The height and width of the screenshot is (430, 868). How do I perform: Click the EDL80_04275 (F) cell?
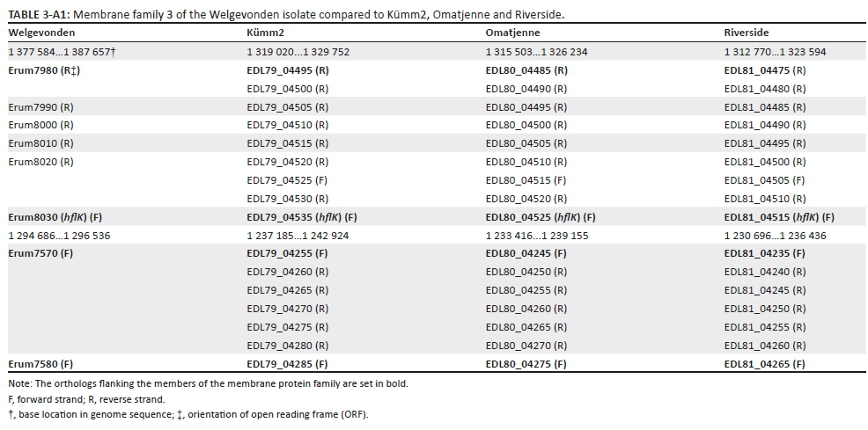526,363
